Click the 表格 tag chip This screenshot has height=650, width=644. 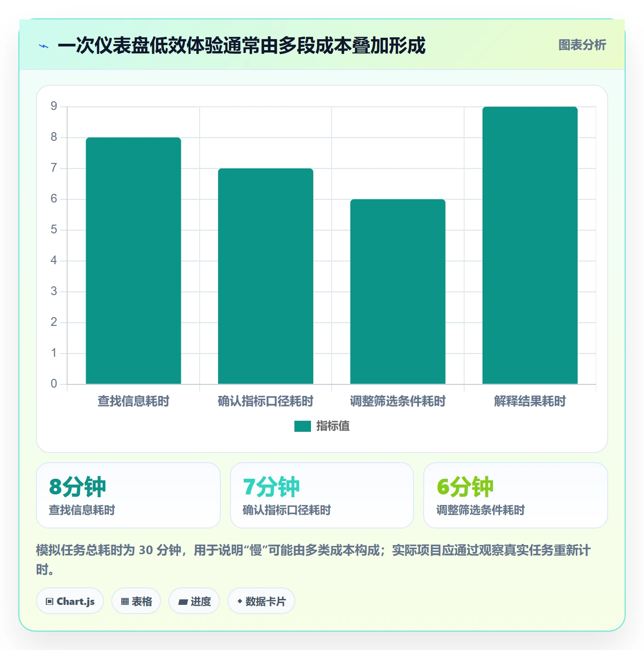[x=136, y=601]
